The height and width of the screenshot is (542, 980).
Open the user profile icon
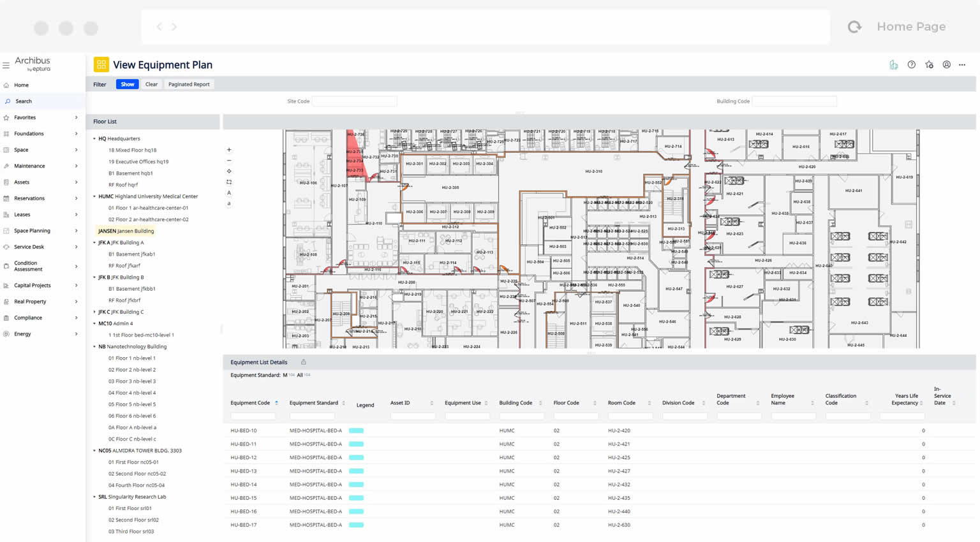(x=946, y=65)
